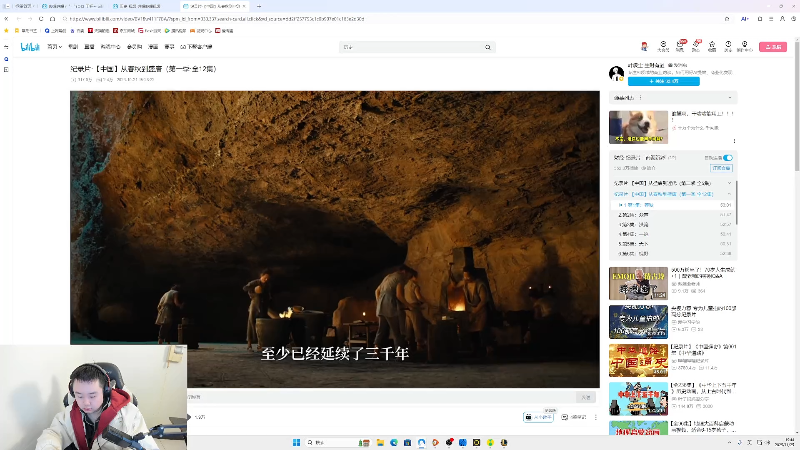
Task: Open the favorites star icon in header
Action: click(x=712, y=46)
